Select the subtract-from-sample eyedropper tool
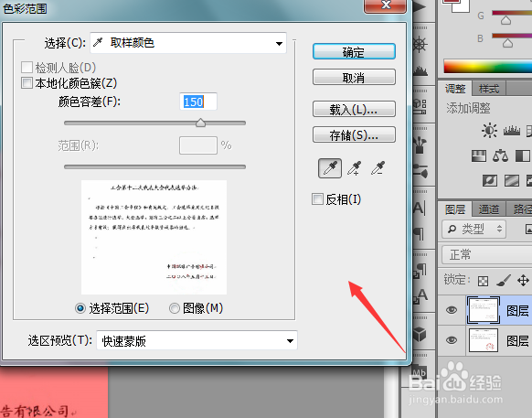 tap(378, 168)
